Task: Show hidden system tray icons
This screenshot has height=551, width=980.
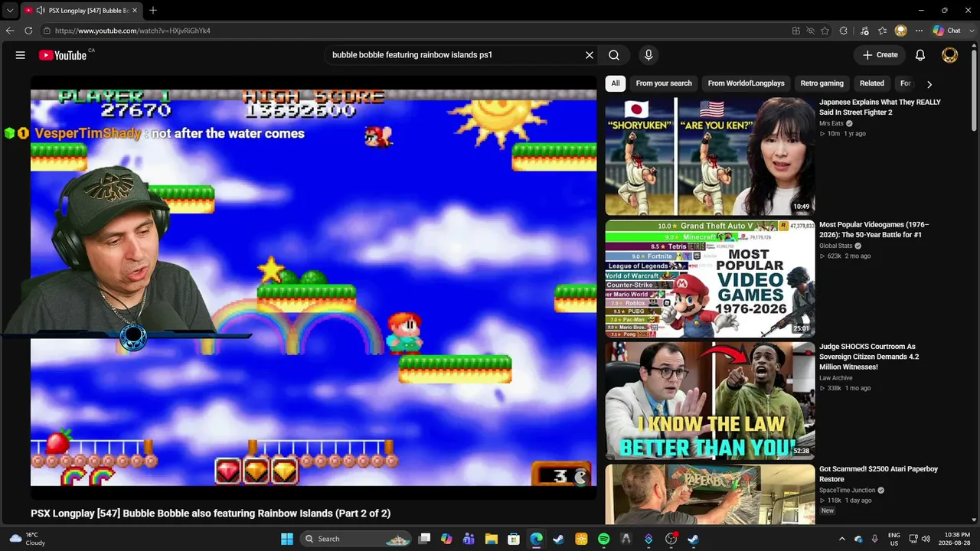Action: 841,539
